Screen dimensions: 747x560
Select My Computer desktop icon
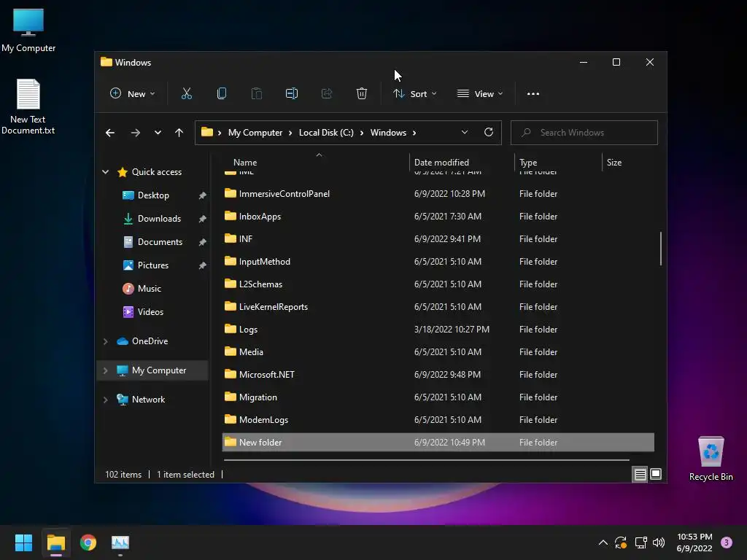(28, 30)
